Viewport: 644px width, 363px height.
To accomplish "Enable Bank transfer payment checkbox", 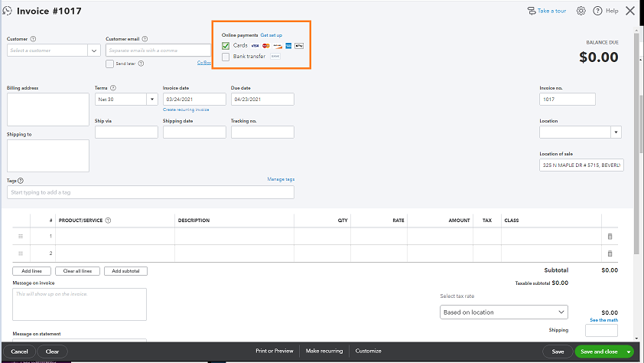I will 226,57.
